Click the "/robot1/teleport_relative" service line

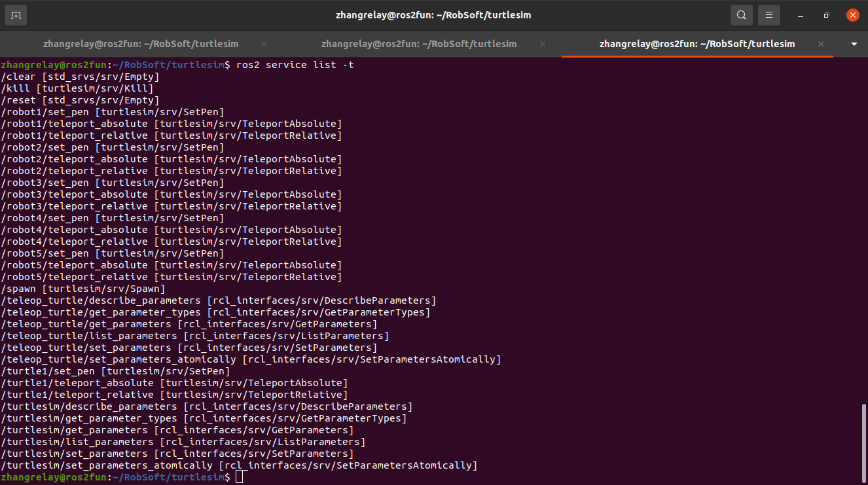(172, 135)
